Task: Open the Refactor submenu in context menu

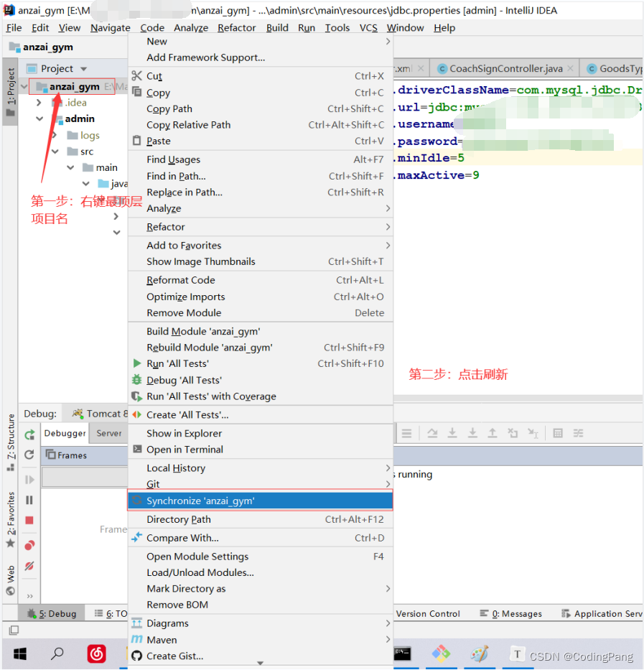Action: [260, 227]
